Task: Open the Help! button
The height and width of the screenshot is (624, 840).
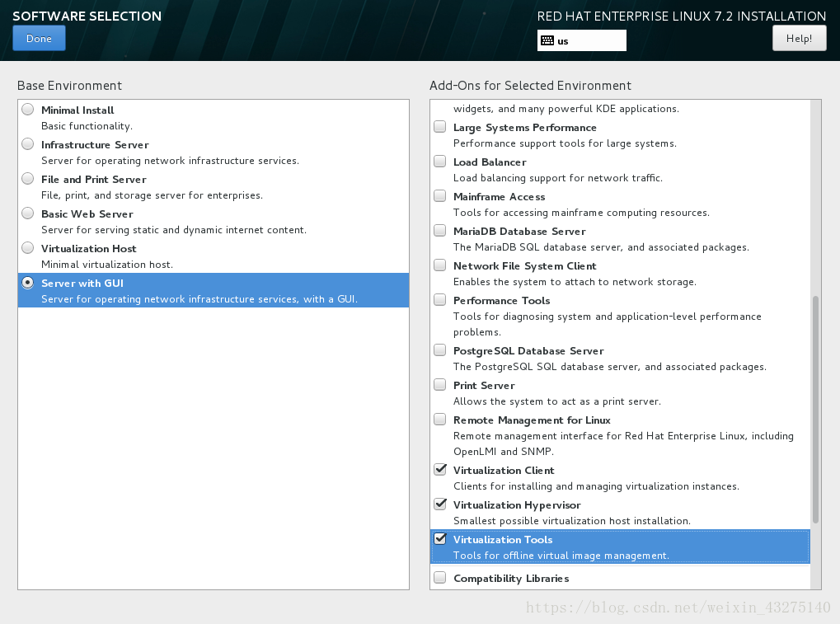Action: click(799, 38)
